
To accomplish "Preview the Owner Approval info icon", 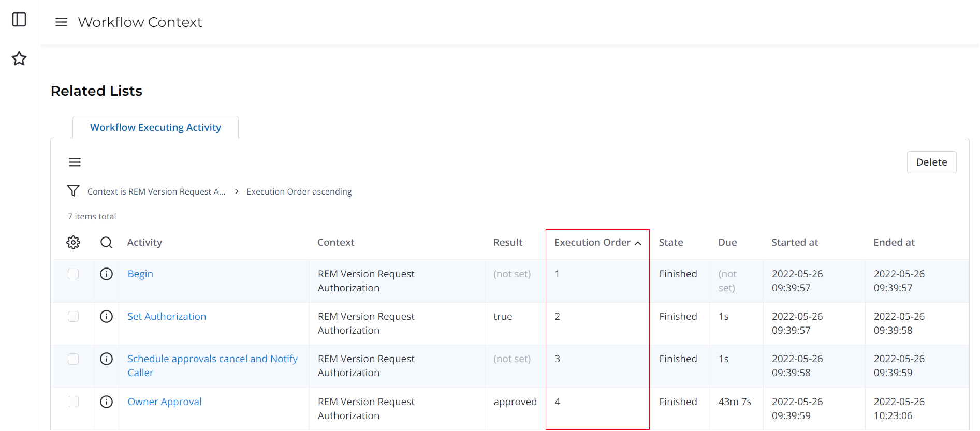I will pyautogui.click(x=106, y=402).
